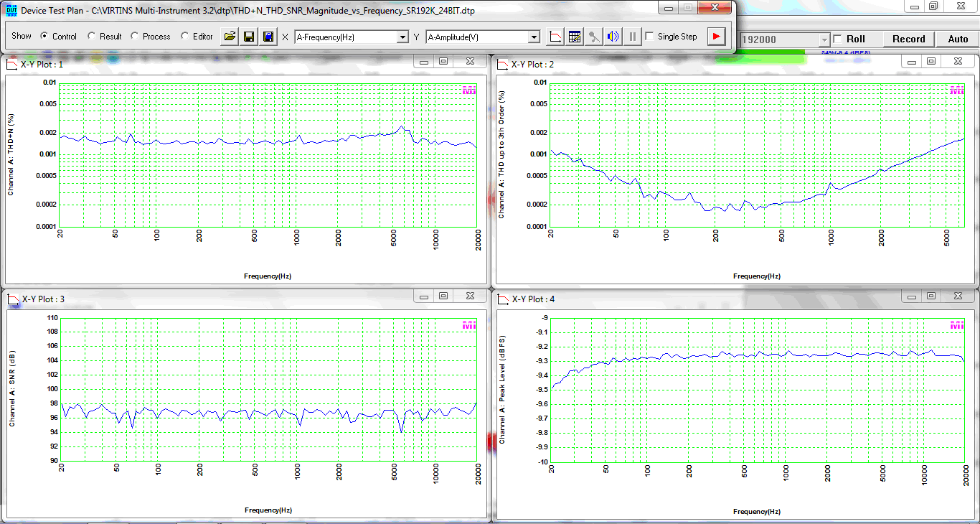Click 'Frequency(Hz)' label in X-Y Plot 2

click(x=757, y=276)
